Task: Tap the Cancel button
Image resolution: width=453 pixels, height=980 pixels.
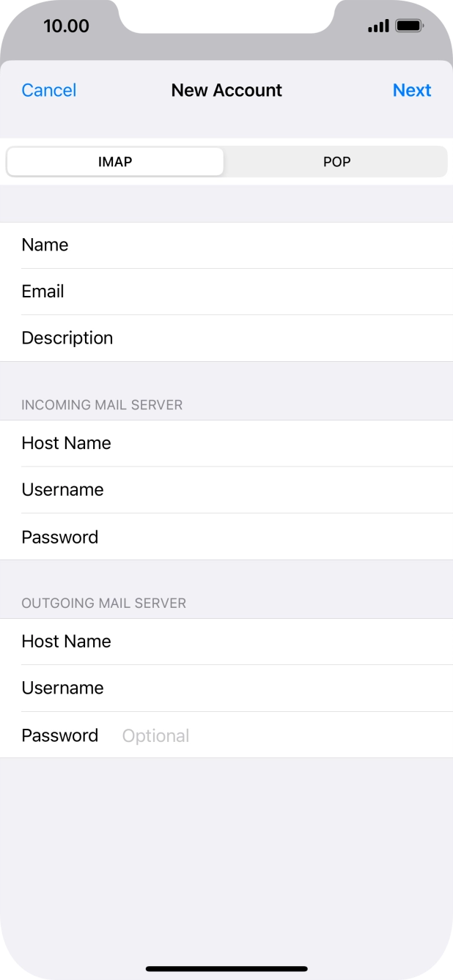Action: click(48, 90)
